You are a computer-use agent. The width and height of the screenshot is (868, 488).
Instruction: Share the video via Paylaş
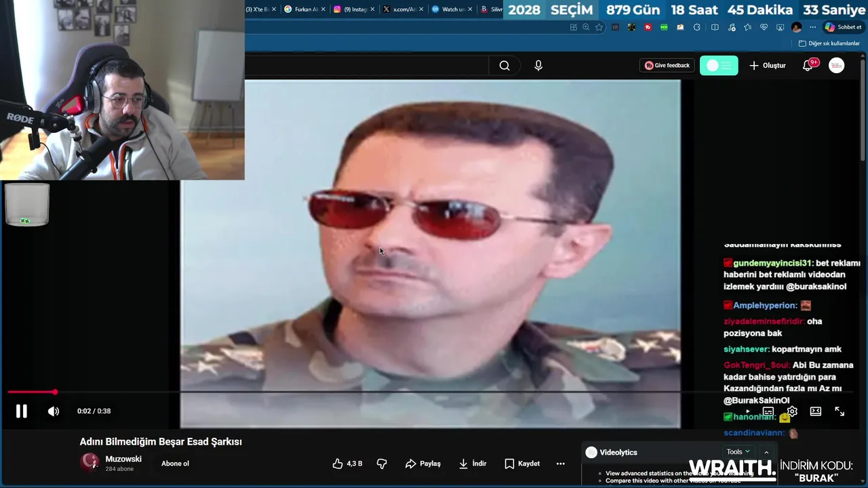423,464
